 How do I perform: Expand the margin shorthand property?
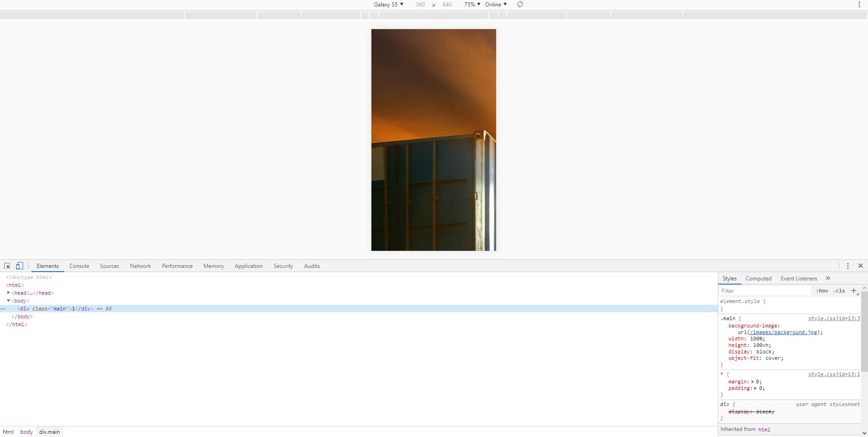point(753,382)
